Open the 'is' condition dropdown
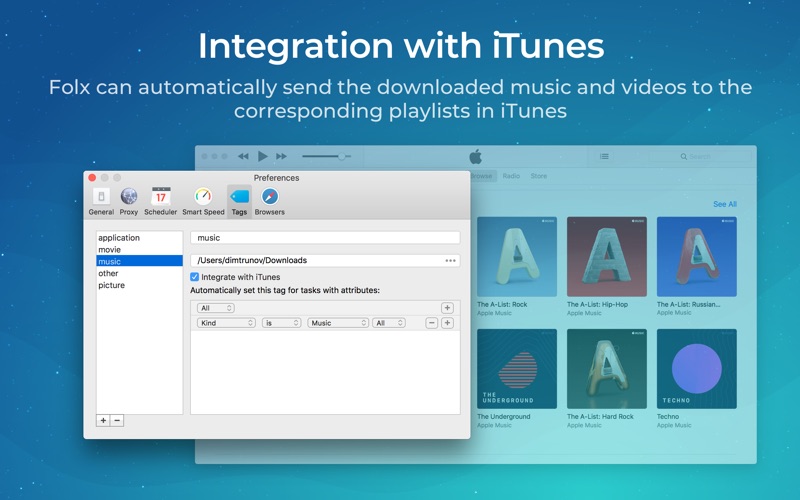Viewport: 800px width, 500px height. pyautogui.click(x=281, y=323)
